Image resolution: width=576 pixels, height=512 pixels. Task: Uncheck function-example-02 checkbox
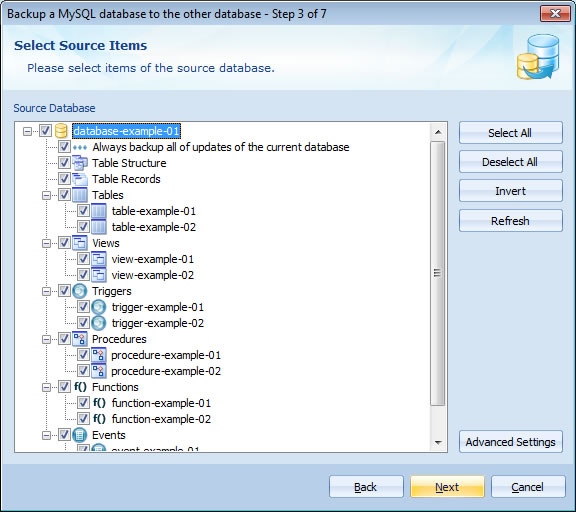click(83, 419)
